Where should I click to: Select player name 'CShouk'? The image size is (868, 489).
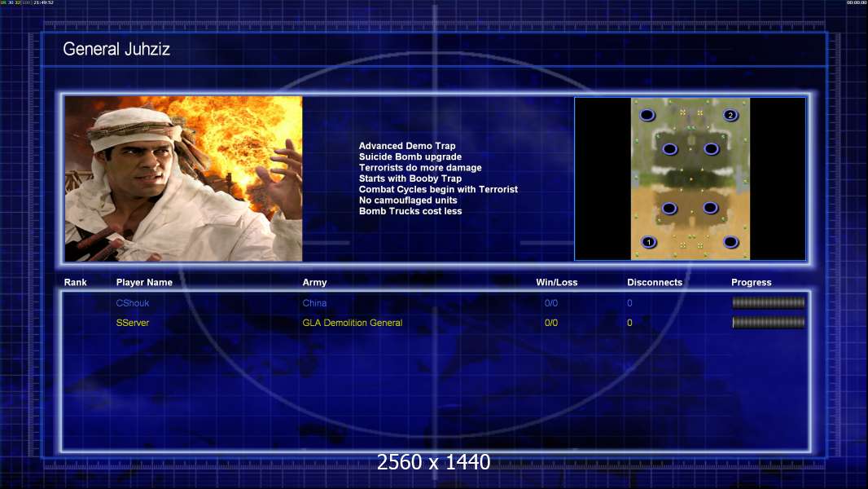pos(132,303)
